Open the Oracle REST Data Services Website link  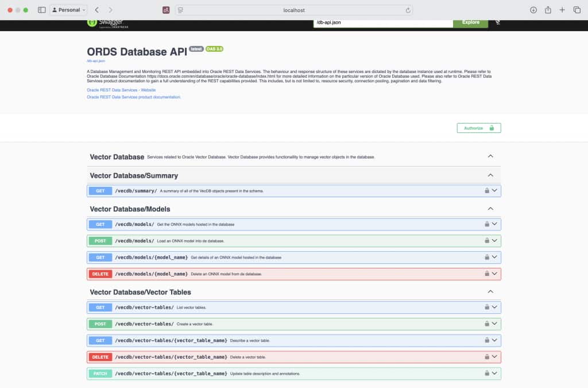[121, 89]
